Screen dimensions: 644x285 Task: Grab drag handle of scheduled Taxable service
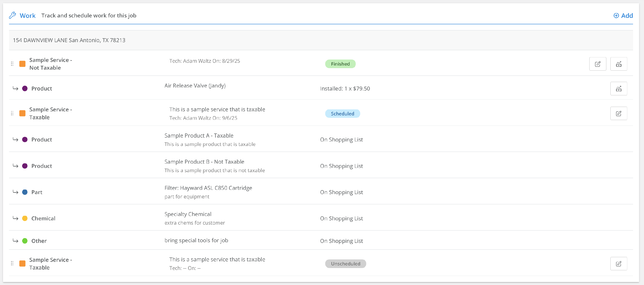click(x=12, y=114)
